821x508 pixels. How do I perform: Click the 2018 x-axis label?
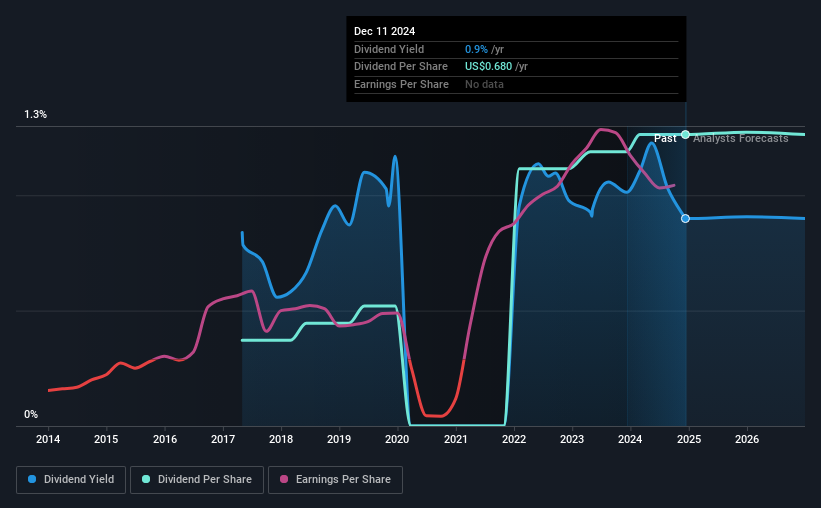click(281, 439)
